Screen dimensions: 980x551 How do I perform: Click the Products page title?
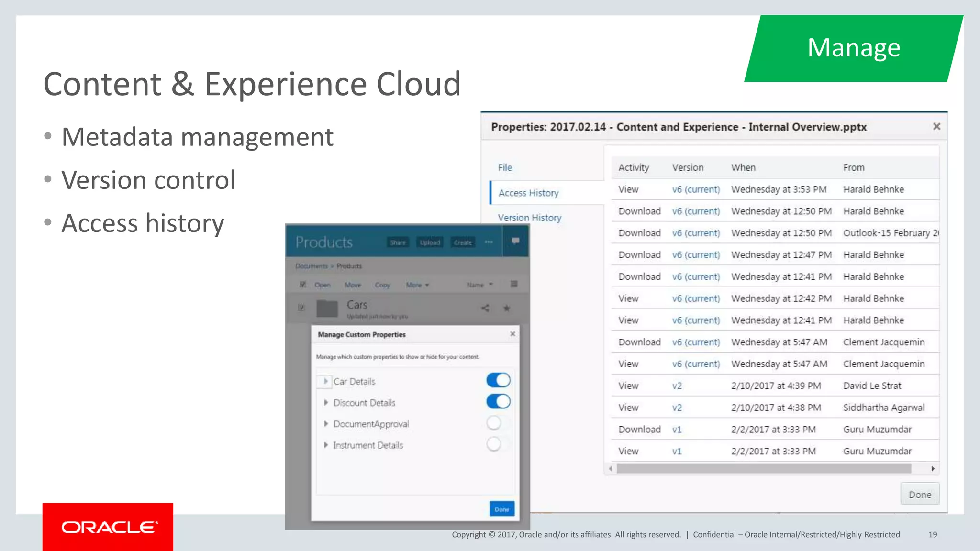coord(324,242)
